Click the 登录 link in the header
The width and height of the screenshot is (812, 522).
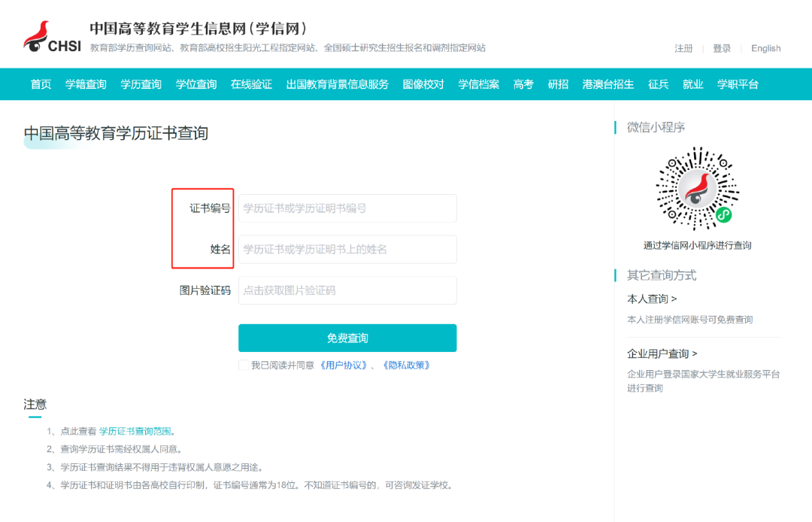[722, 48]
